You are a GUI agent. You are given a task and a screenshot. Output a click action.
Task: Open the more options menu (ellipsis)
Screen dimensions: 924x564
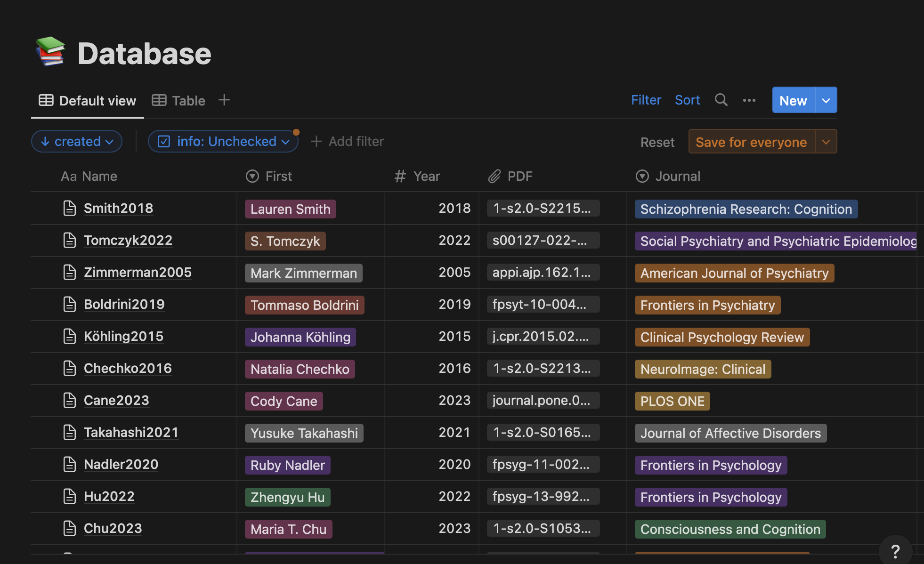tap(749, 100)
